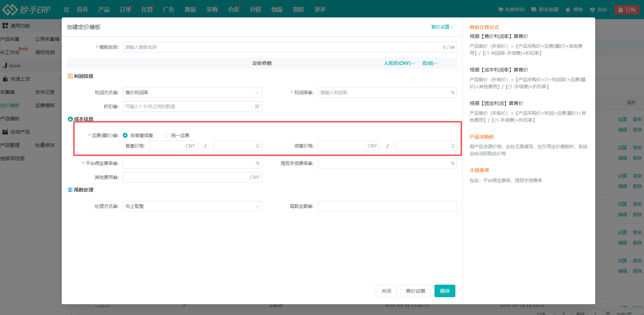Image resolution: width=644 pixels, height=315 pixels.
Task: Open the 利润方式 dropdown
Action: pyautogui.click(x=192, y=92)
